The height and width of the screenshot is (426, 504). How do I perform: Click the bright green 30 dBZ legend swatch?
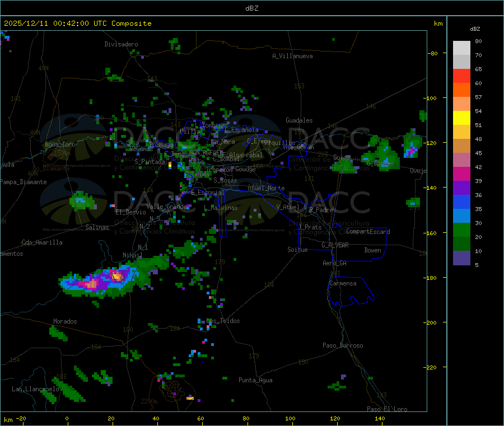(461, 230)
